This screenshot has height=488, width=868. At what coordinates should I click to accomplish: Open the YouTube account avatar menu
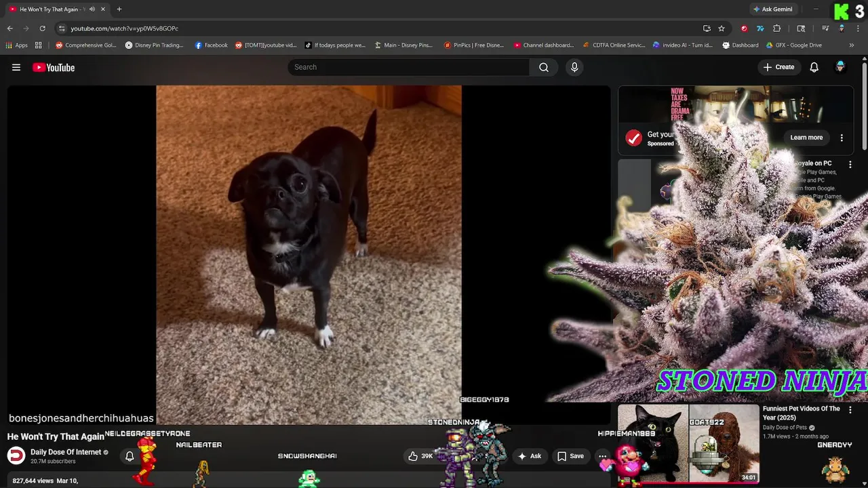[x=840, y=66]
